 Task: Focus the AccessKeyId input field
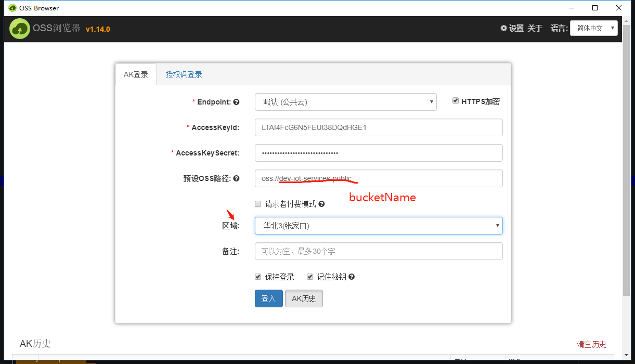(379, 127)
